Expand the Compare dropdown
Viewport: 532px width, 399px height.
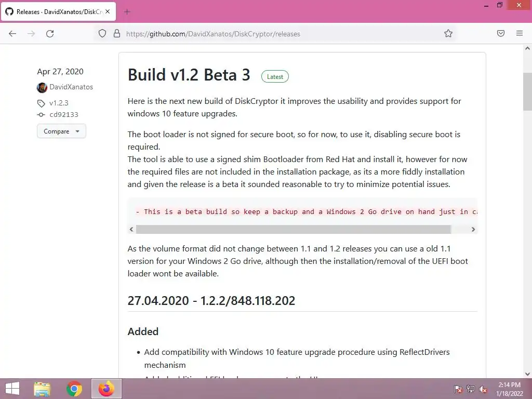click(61, 131)
